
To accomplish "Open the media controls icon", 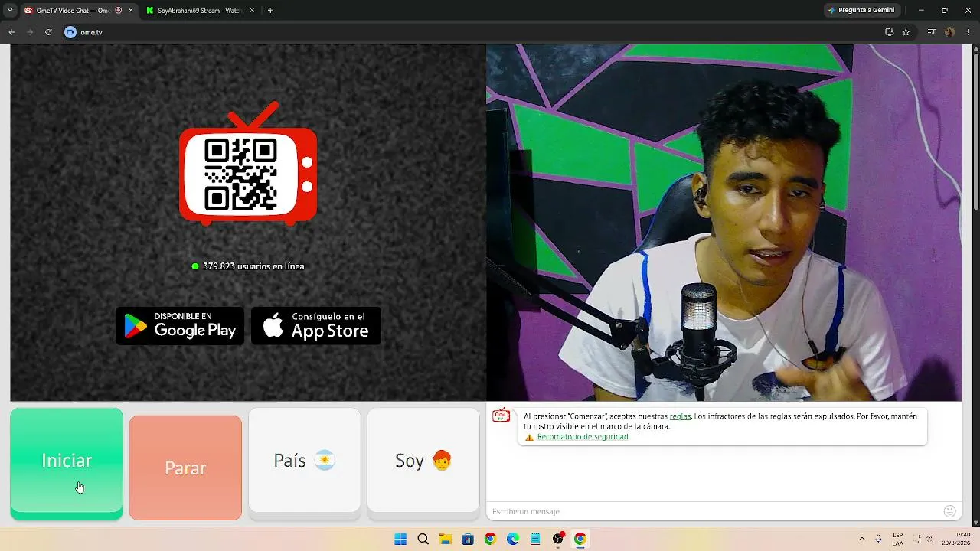I will click(931, 32).
